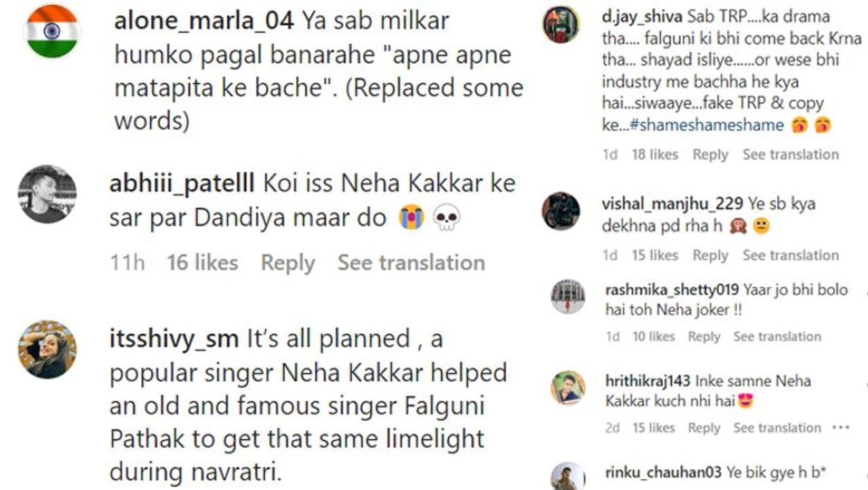This screenshot has height=490, width=868.
Task: Open alone_marla_04's India flag profile picture
Action: (53, 31)
